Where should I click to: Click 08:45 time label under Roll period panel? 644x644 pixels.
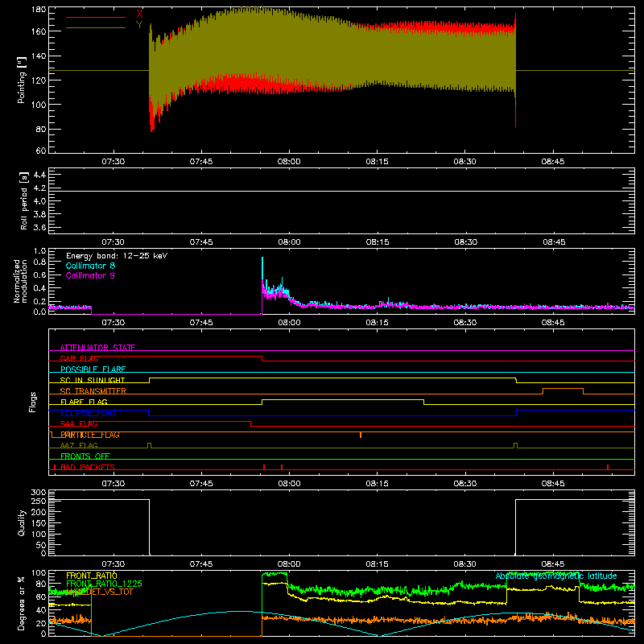(554, 242)
